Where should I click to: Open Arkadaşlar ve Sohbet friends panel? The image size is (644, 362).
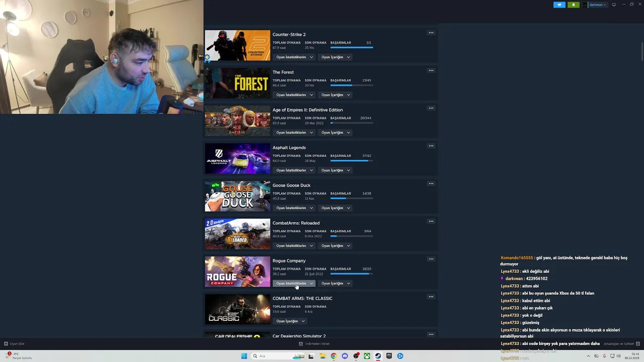coord(621,344)
